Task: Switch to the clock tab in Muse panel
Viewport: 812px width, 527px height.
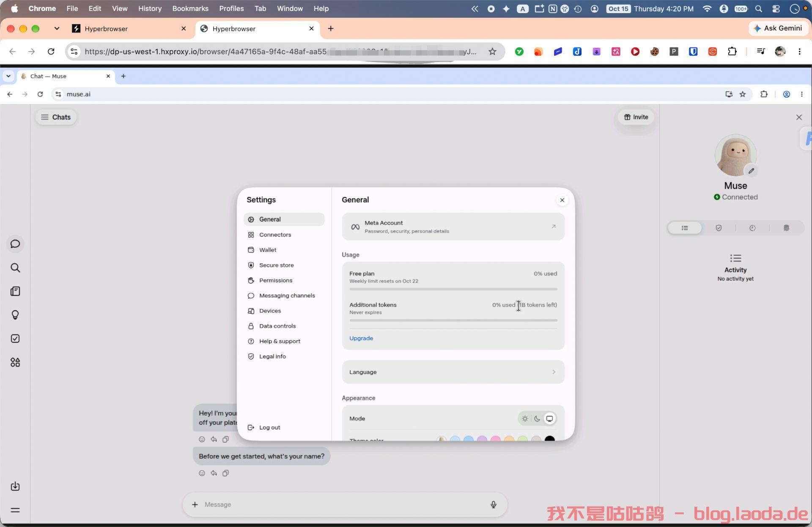Action: point(752,228)
